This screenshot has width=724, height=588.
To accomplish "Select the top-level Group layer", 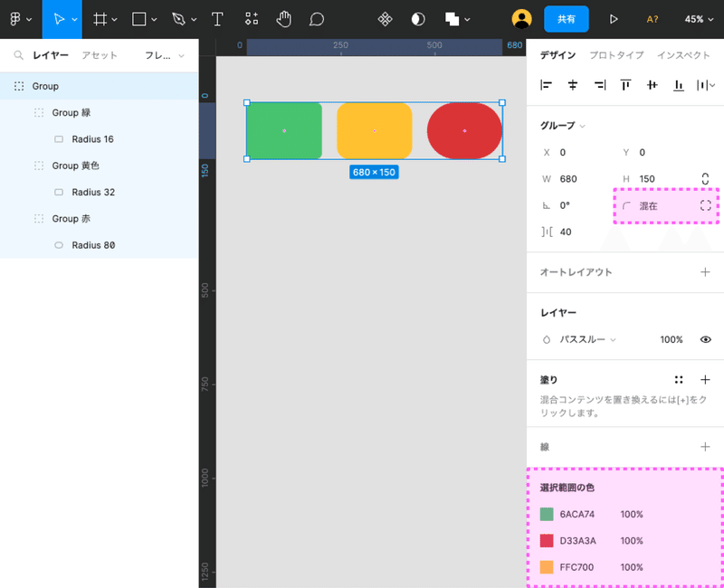I will tap(100, 86).
